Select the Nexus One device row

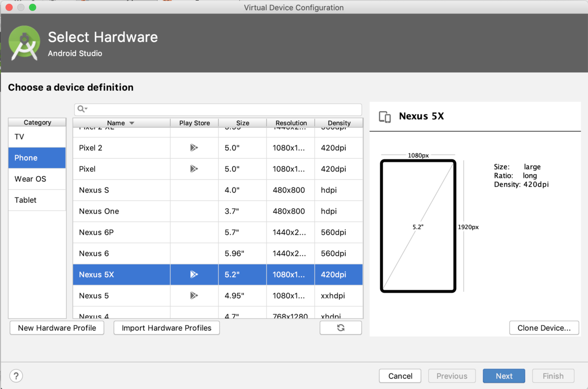click(218, 211)
